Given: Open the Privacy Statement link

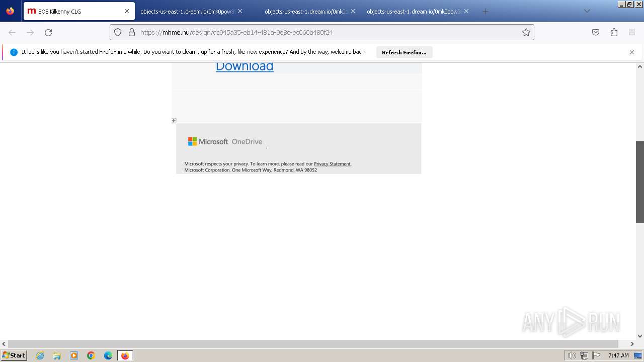Looking at the screenshot, I should point(333,164).
